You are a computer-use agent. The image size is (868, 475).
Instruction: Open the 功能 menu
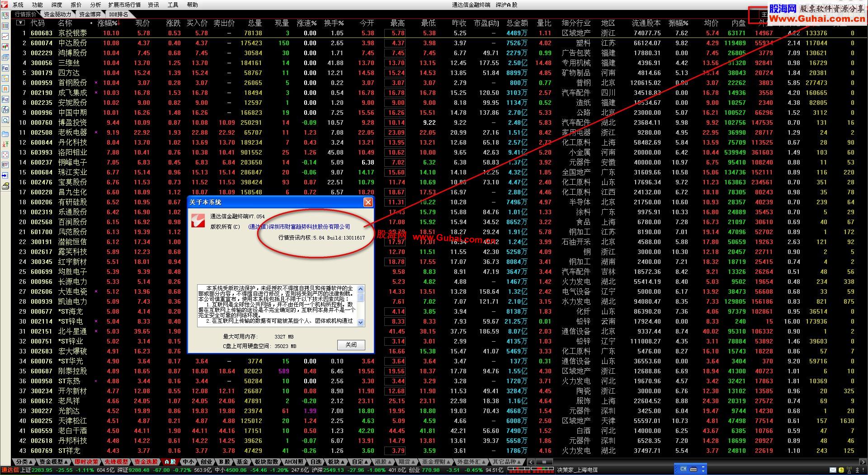point(38,5)
